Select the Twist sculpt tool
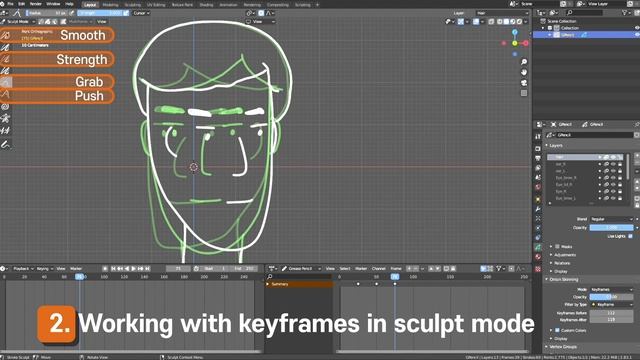The height and width of the screenshot is (360, 640). [5, 107]
